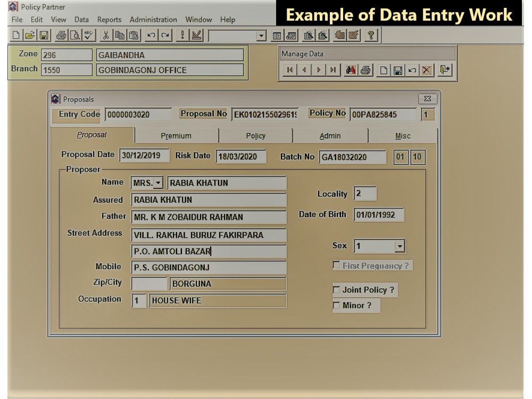This screenshot has height=399, width=532.
Task: Click the Cut scissors icon
Action: (x=106, y=35)
